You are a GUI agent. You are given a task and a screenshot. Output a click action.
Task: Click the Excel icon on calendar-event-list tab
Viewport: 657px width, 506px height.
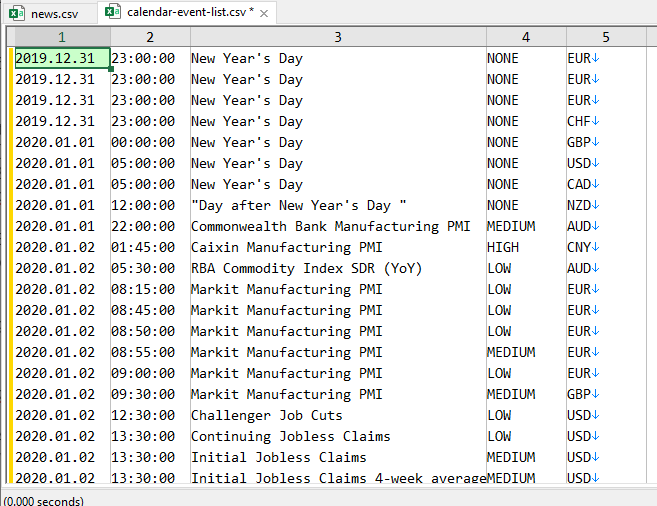coord(112,11)
